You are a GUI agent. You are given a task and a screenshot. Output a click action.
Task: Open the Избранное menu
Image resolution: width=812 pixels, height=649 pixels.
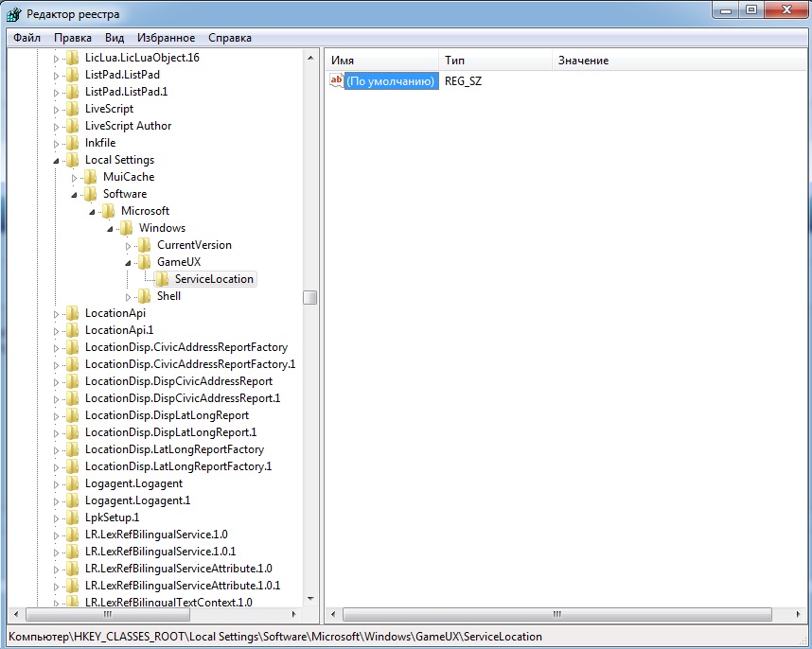167,38
